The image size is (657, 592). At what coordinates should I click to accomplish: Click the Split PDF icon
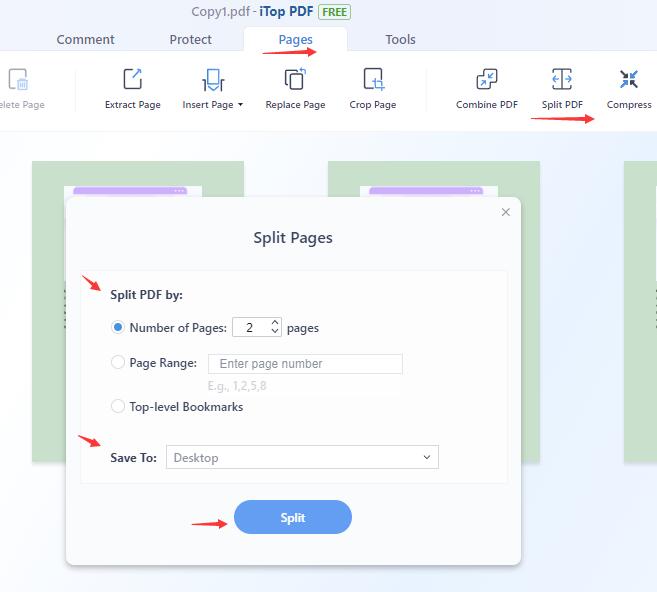click(562, 80)
